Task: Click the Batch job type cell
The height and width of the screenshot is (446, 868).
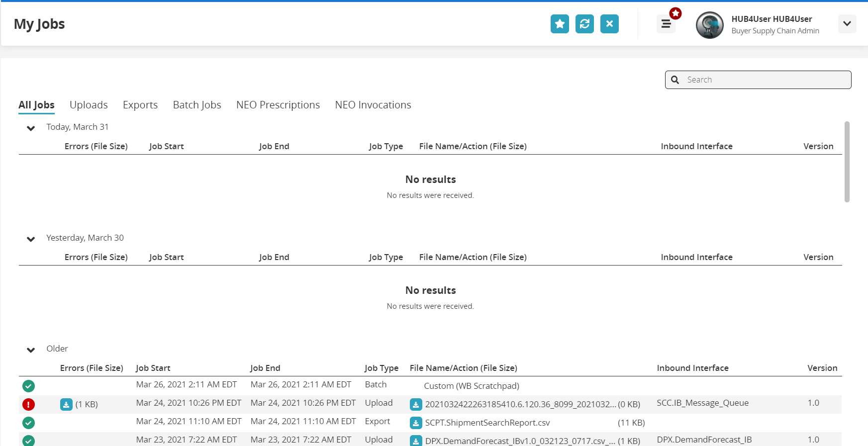Action: tap(376, 384)
